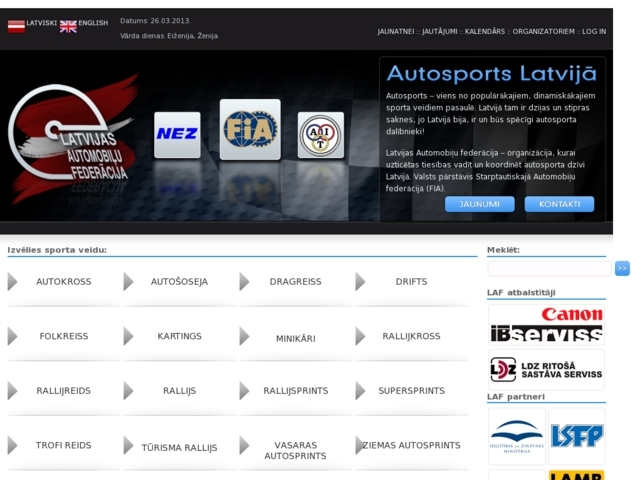This screenshot has height=480, width=640.
Task: Click the arrow icon beside MINIKĀRI
Action: click(x=244, y=336)
